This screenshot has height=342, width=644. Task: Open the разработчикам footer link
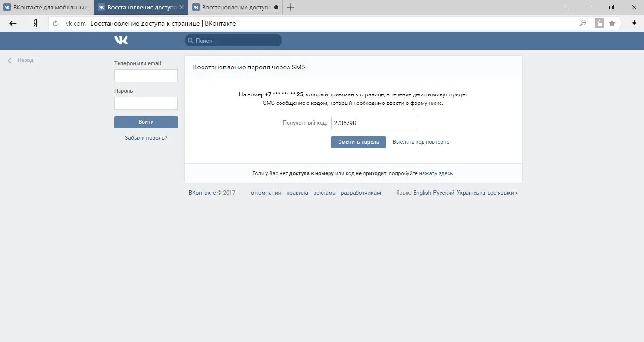(x=361, y=193)
